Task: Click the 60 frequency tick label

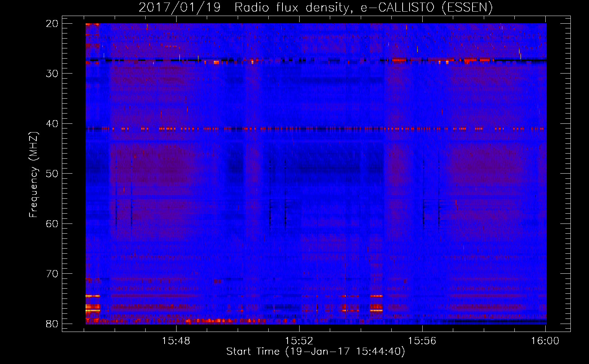Action: point(52,223)
